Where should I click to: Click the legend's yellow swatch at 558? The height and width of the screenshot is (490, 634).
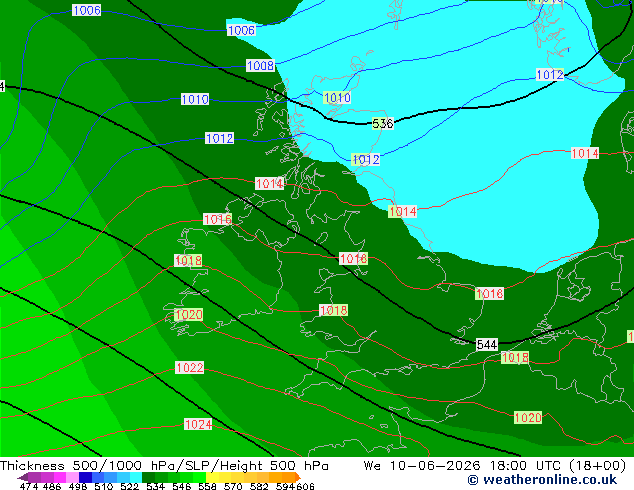[212, 477]
